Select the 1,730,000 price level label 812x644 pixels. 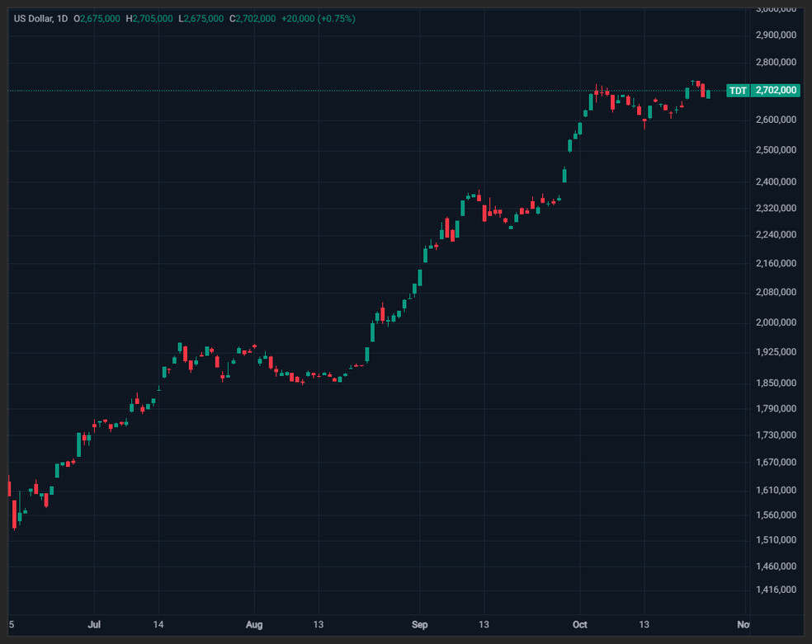[x=776, y=435]
